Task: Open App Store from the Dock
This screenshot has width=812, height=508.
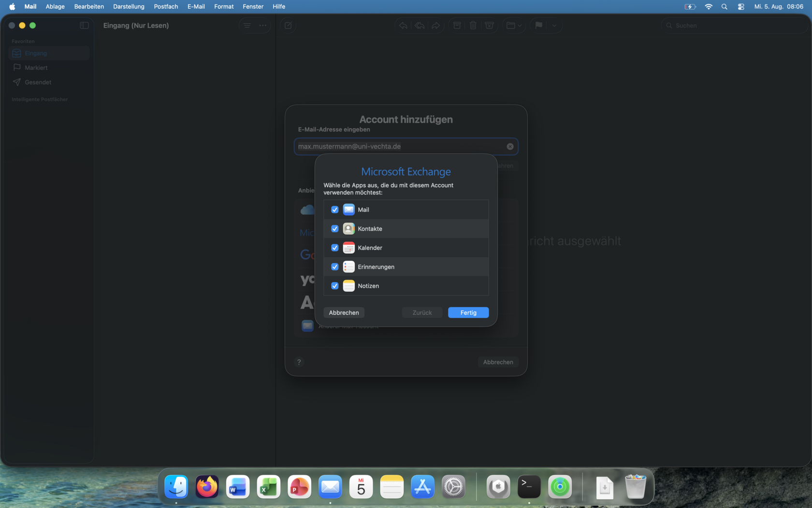Action: 422,486
